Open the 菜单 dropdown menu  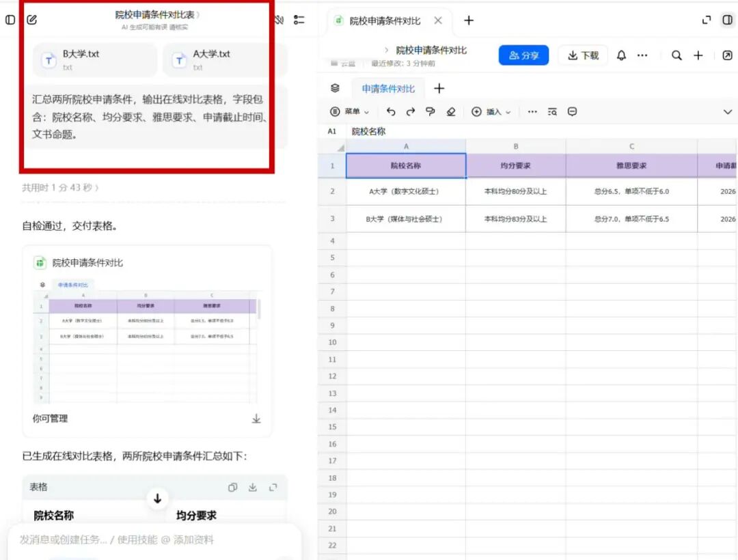click(x=349, y=111)
